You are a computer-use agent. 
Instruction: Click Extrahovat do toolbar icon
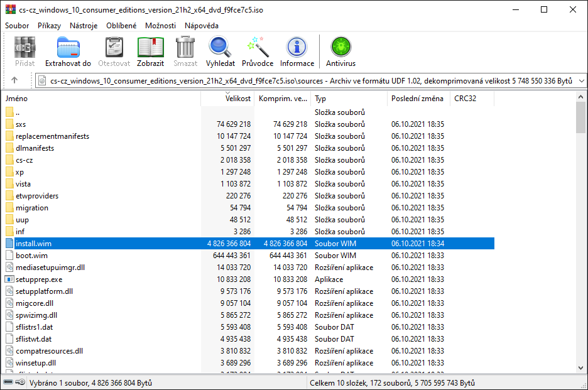click(x=68, y=47)
